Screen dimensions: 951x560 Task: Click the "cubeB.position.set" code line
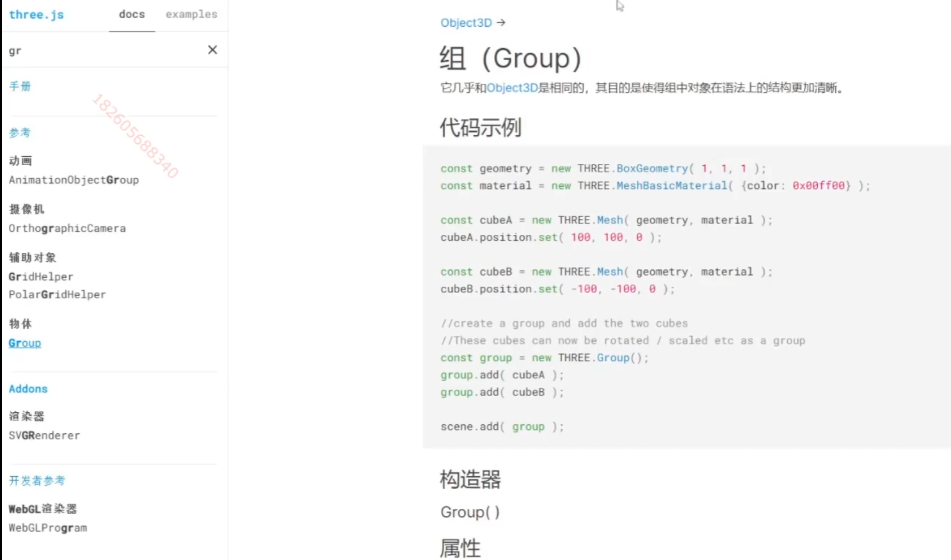[x=557, y=289]
